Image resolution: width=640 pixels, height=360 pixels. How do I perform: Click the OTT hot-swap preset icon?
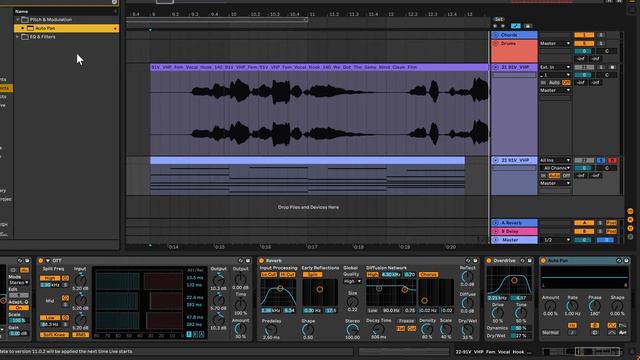pos(240,260)
